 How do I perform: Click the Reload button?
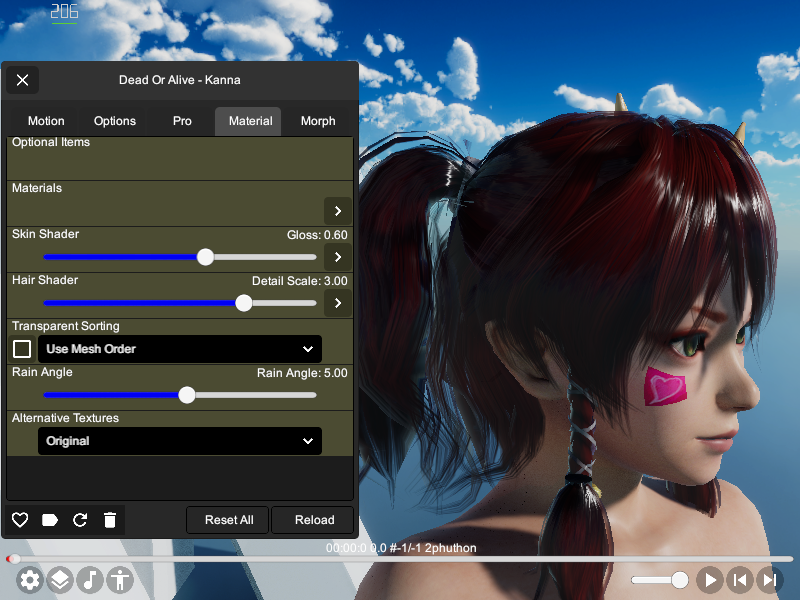pos(314,520)
